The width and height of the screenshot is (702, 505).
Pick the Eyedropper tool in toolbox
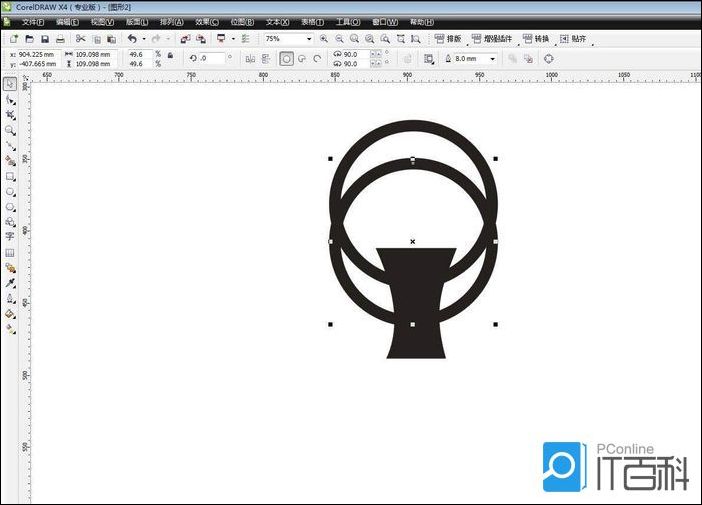(10, 283)
